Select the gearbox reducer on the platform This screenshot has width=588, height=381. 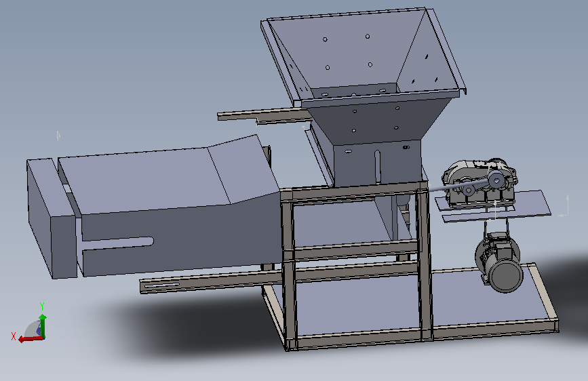click(479, 182)
